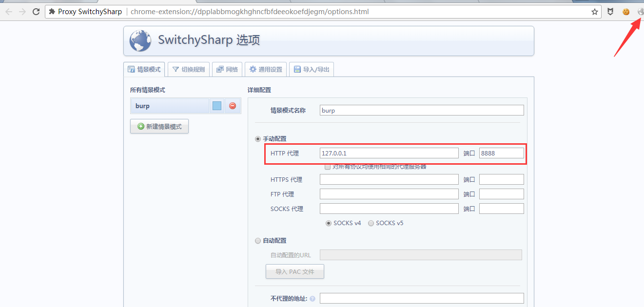Click the browser address bar URL
The width and height of the screenshot is (644, 307).
pos(250,12)
